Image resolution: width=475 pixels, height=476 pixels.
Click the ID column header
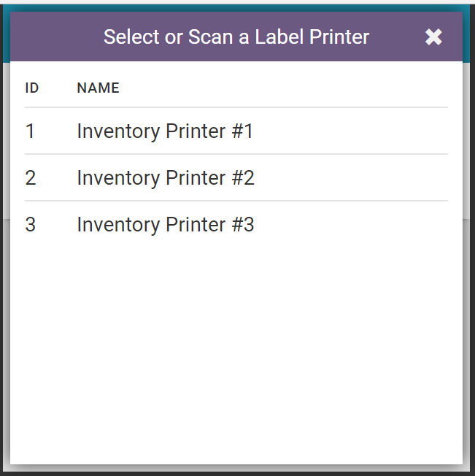click(x=32, y=88)
